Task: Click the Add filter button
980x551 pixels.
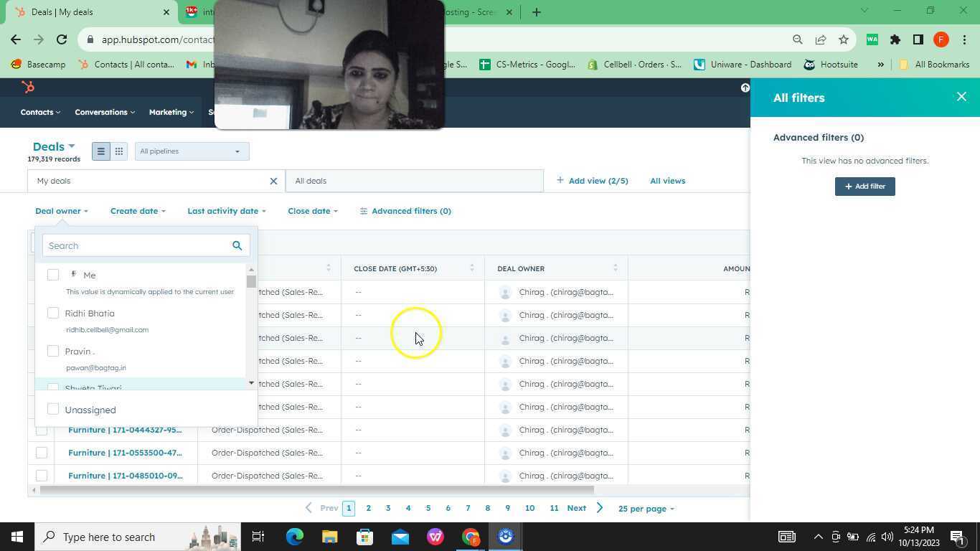Action: click(x=864, y=187)
